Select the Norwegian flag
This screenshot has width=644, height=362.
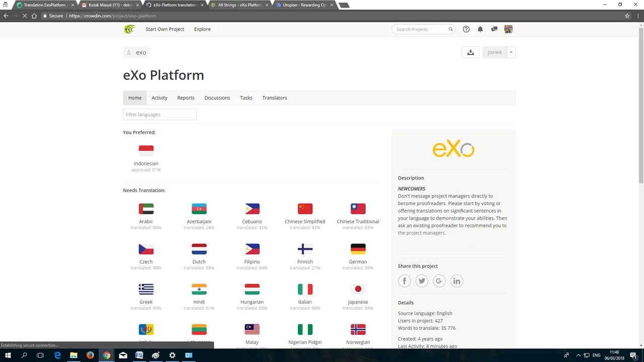point(358,329)
